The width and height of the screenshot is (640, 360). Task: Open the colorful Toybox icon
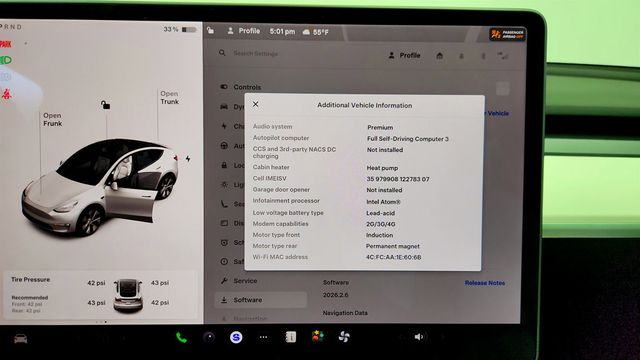point(318,336)
